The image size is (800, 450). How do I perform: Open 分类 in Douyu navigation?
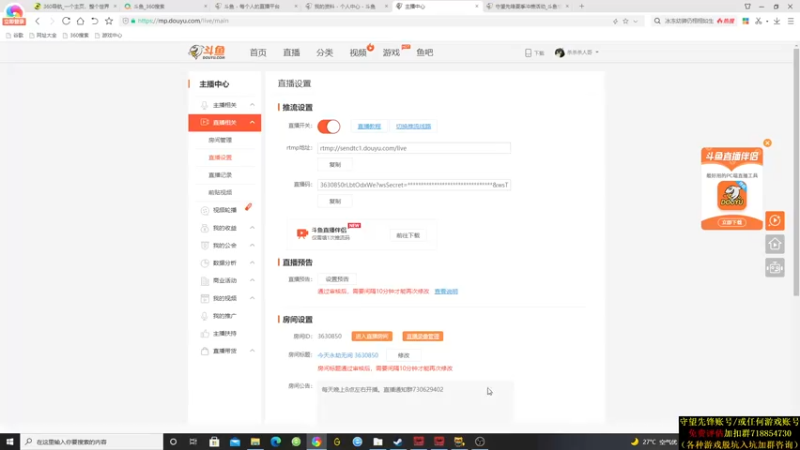pyautogui.click(x=324, y=53)
